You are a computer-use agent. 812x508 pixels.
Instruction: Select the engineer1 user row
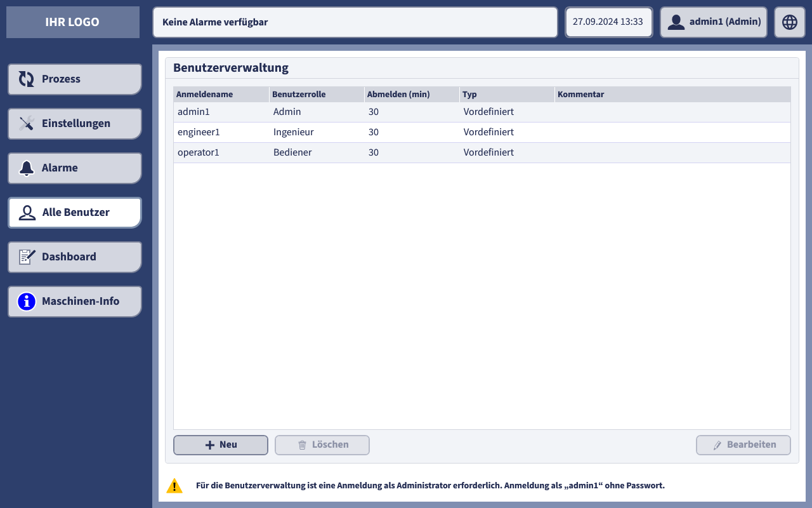tap(482, 132)
